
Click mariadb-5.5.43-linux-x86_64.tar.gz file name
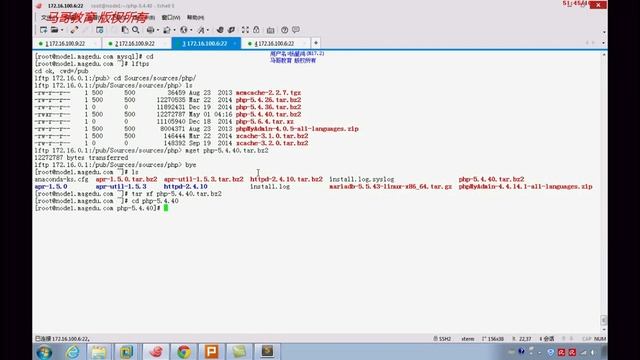coord(391,187)
